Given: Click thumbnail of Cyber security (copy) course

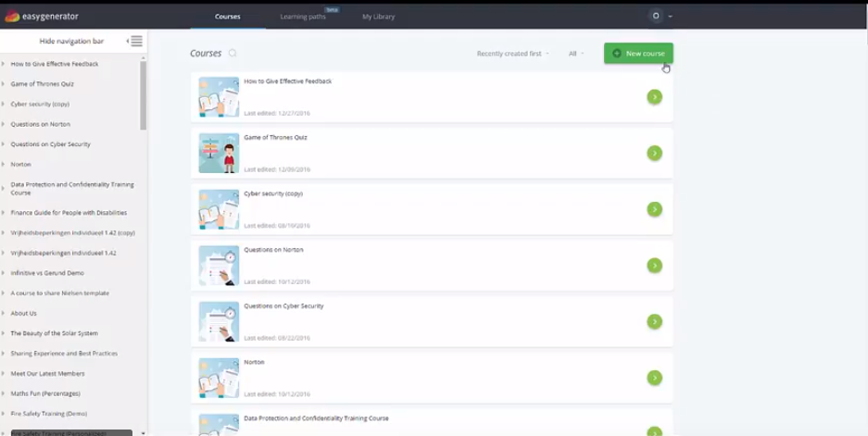Looking at the screenshot, I should (x=219, y=209).
